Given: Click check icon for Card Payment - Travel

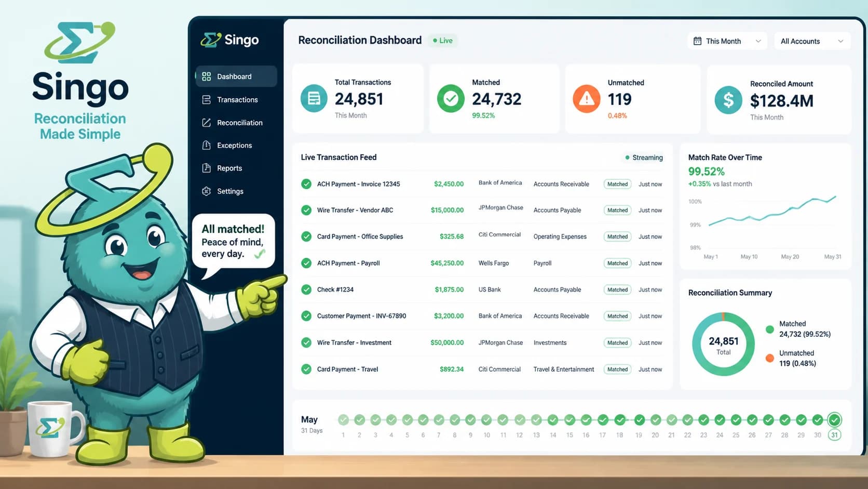Looking at the screenshot, I should pos(306,369).
